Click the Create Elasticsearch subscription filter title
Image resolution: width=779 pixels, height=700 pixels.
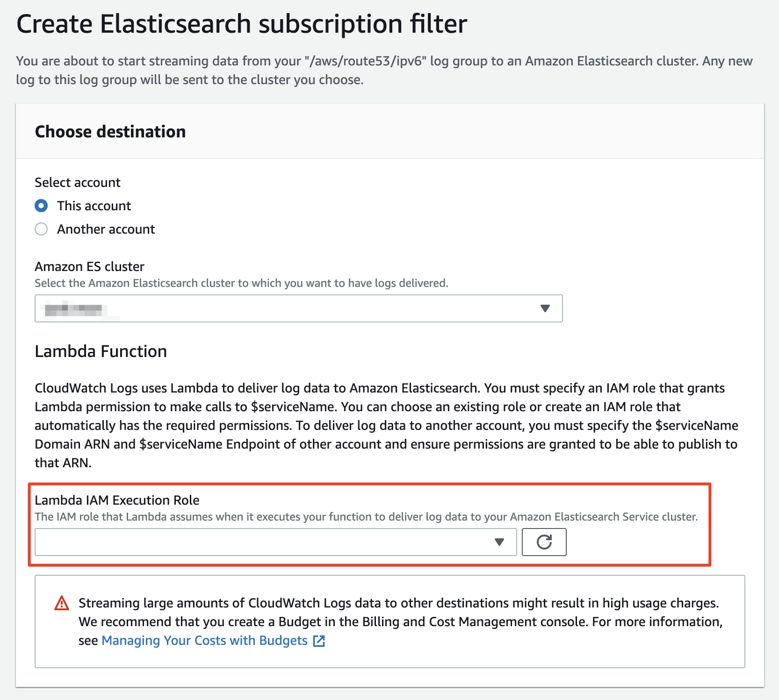[x=242, y=24]
